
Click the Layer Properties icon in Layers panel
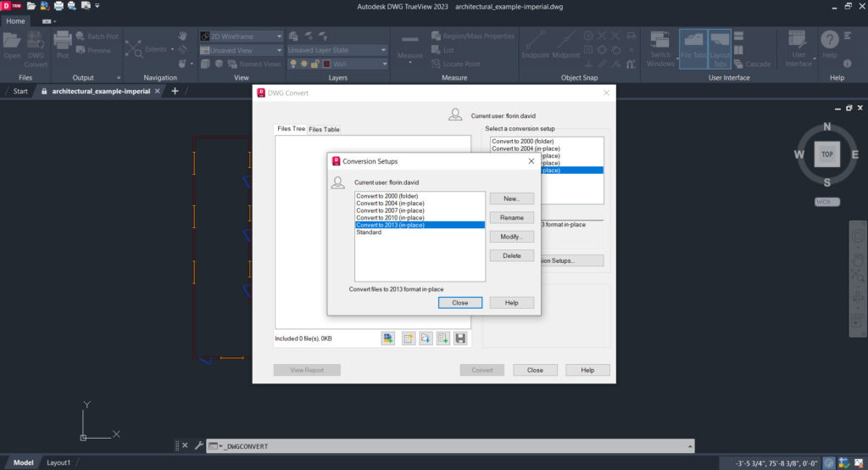pyautogui.click(x=293, y=36)
